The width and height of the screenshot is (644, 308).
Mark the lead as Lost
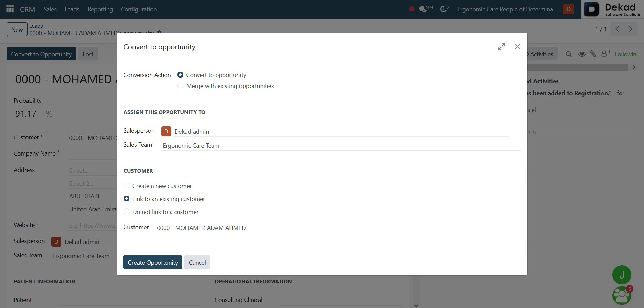pos(88,54)
